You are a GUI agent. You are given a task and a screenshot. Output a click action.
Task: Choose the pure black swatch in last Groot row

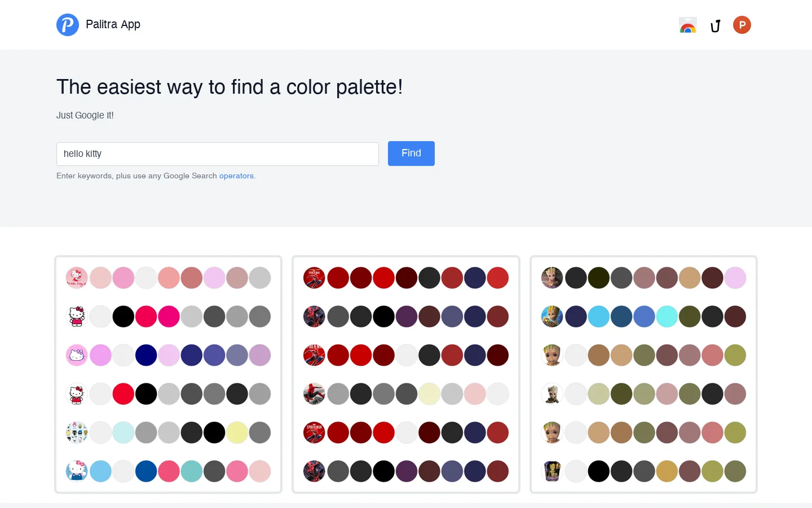[599, 471]
